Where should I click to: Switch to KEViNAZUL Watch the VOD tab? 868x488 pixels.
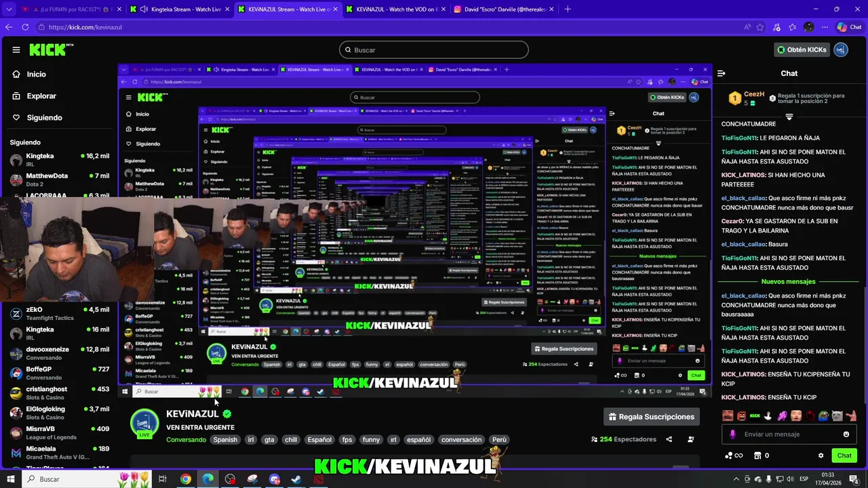point(395,9)
